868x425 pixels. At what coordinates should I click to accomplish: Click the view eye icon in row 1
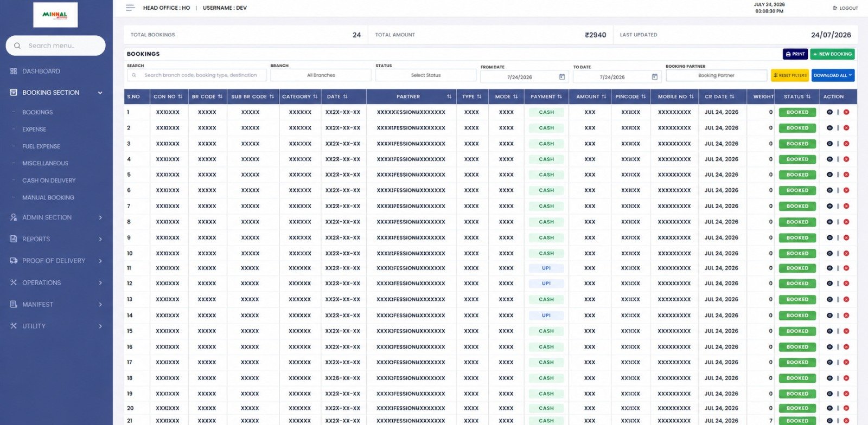click(x=829, y=112)
